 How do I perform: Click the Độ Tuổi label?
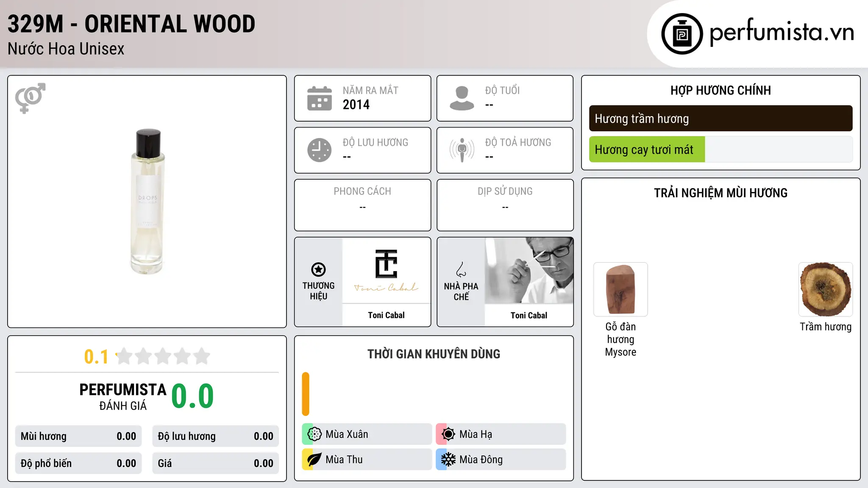point(502,90)
